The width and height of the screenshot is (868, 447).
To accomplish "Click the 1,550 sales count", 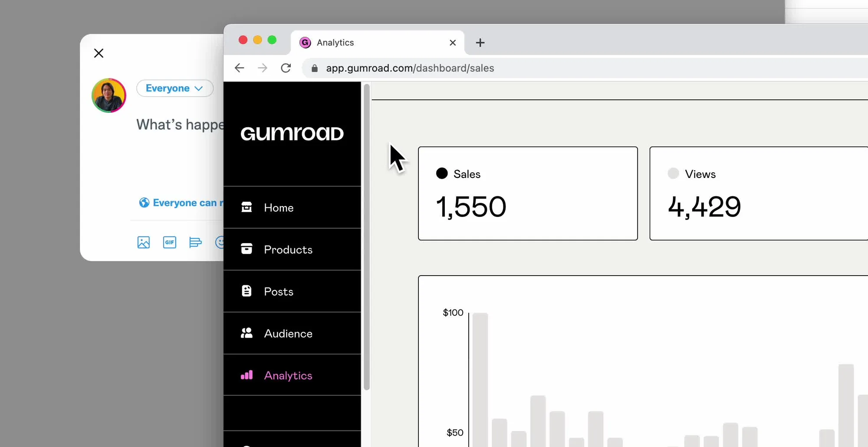I will [x=471, y=207].
